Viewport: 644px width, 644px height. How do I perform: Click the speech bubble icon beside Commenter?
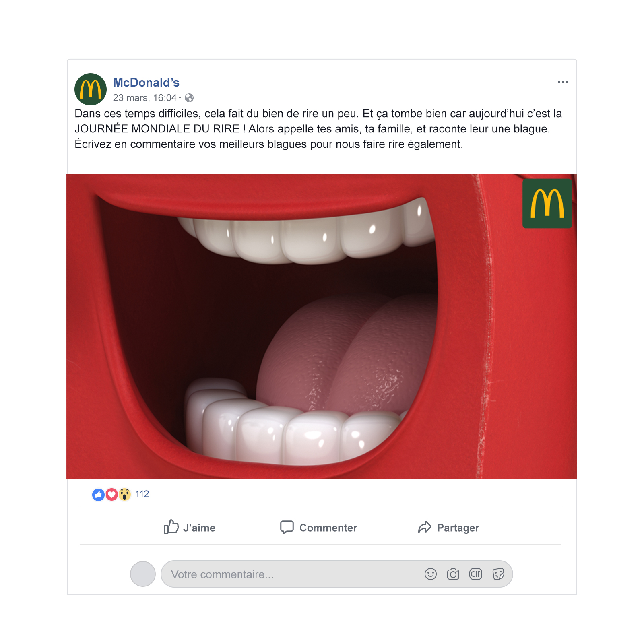click(x=287, y=527)
